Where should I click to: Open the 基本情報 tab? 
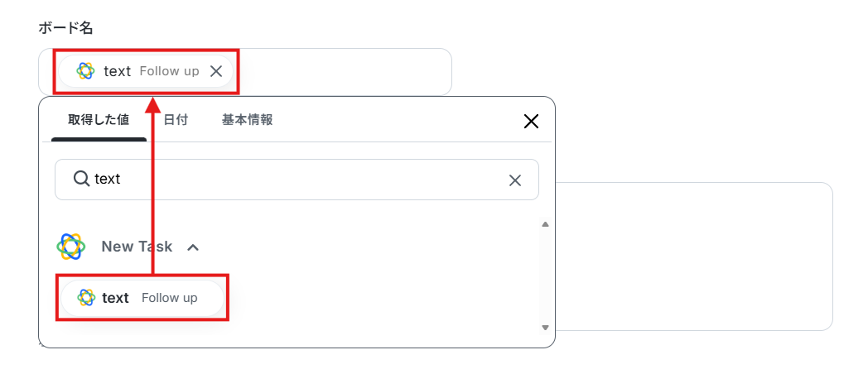click(247, 120)
